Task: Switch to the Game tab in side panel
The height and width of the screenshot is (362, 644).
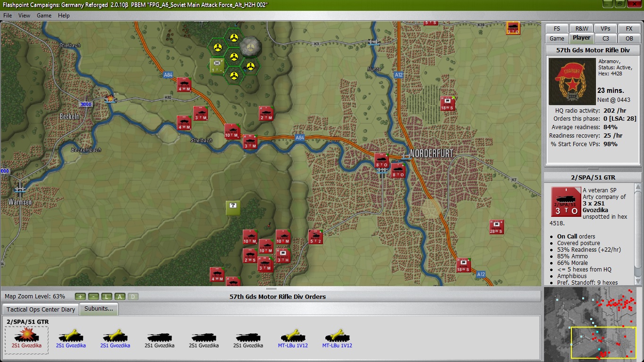Action: [x=557, y=39]
